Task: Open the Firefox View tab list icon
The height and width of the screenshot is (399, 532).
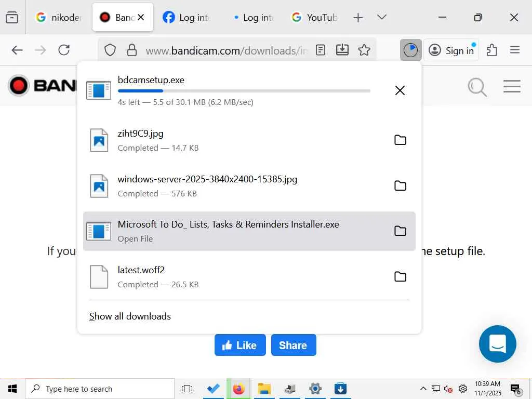Action: pos(12,17)
